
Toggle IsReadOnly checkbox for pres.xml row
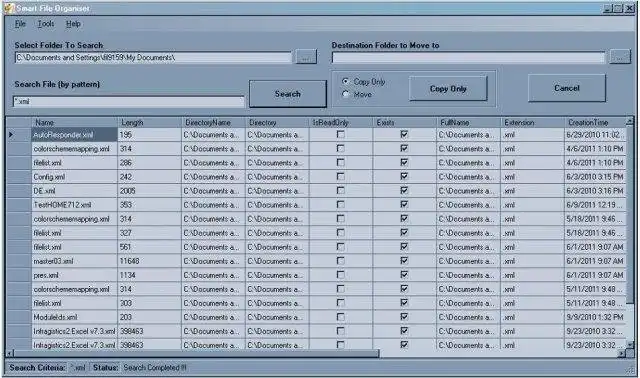coord(340,275)
